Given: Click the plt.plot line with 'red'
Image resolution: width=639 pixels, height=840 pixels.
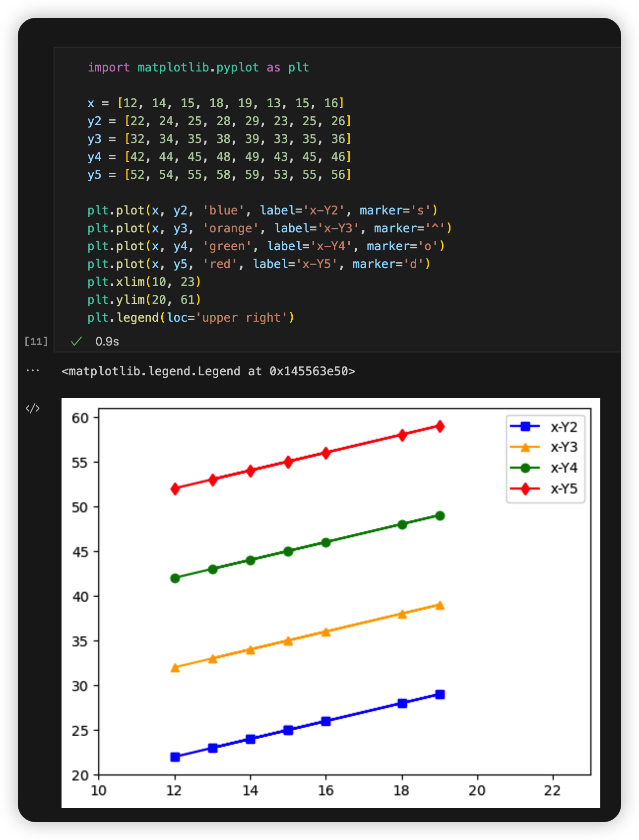Looking at the screenshot, I should click(259, 264).
